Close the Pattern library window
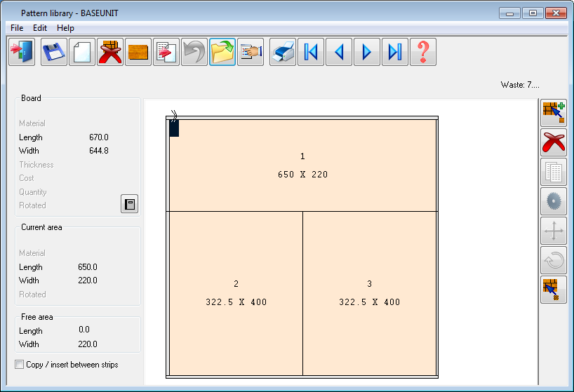This screenshot has height=392, width=574. click(x=556, y=13)
